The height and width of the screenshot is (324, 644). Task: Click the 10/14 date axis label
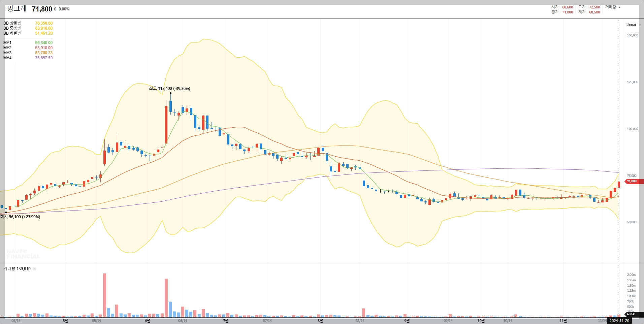pyautogui.click(x=508, y=321)
